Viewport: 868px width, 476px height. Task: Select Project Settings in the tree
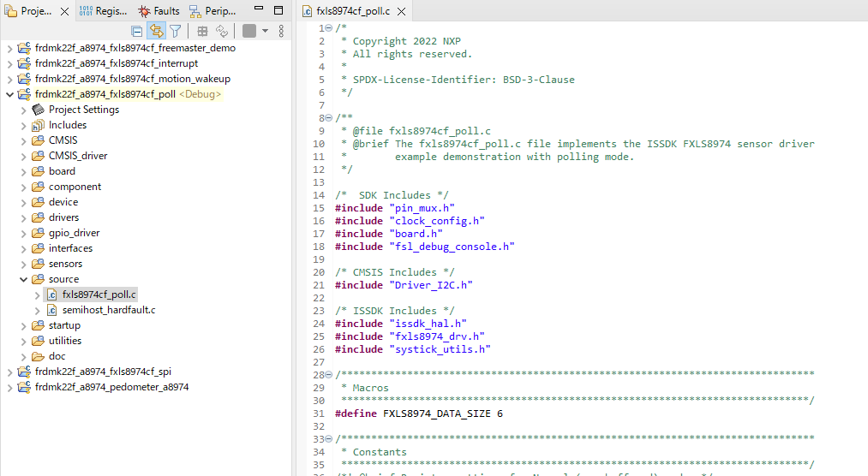point(83,110)
